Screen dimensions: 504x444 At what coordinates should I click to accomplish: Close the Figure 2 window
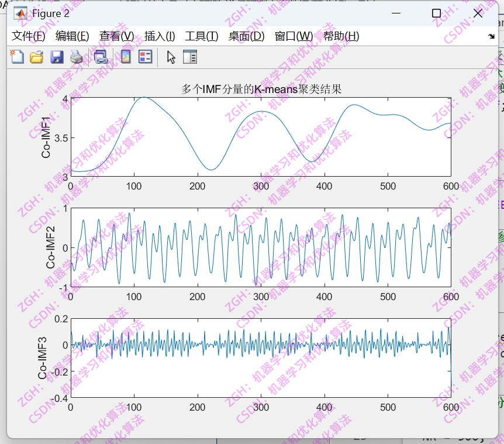click(478, 13)
